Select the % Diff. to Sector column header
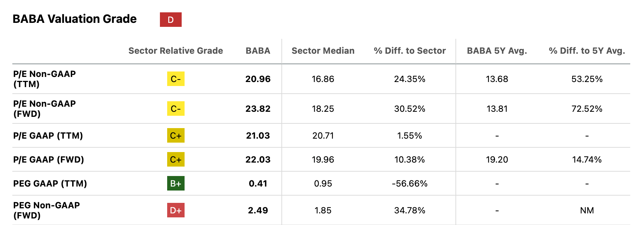Screen dimensions: 644x225 click(410, 51)
